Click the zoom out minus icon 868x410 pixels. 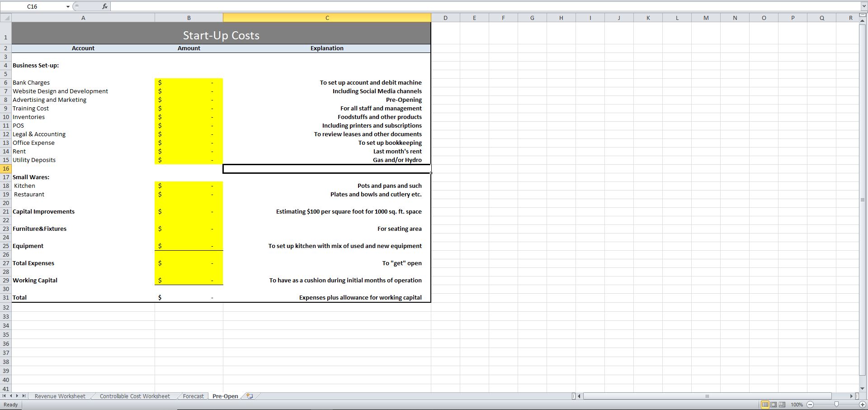(x=811, y=405)
